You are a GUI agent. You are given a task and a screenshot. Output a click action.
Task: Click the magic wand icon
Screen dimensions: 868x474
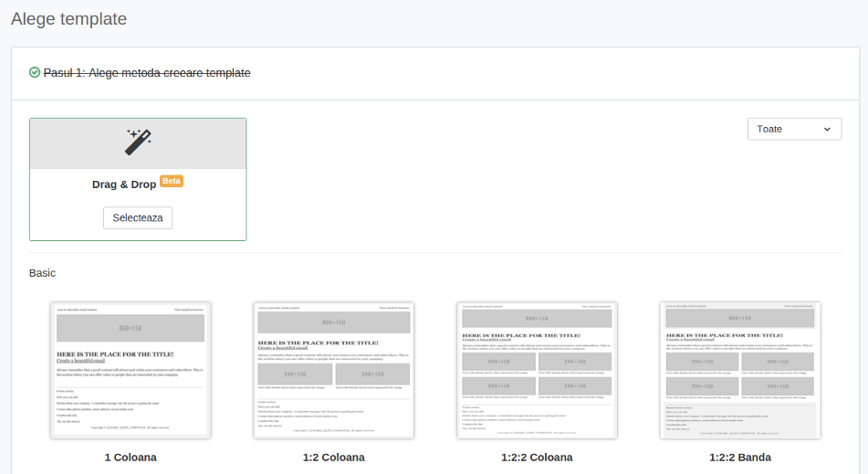(138, 142)
